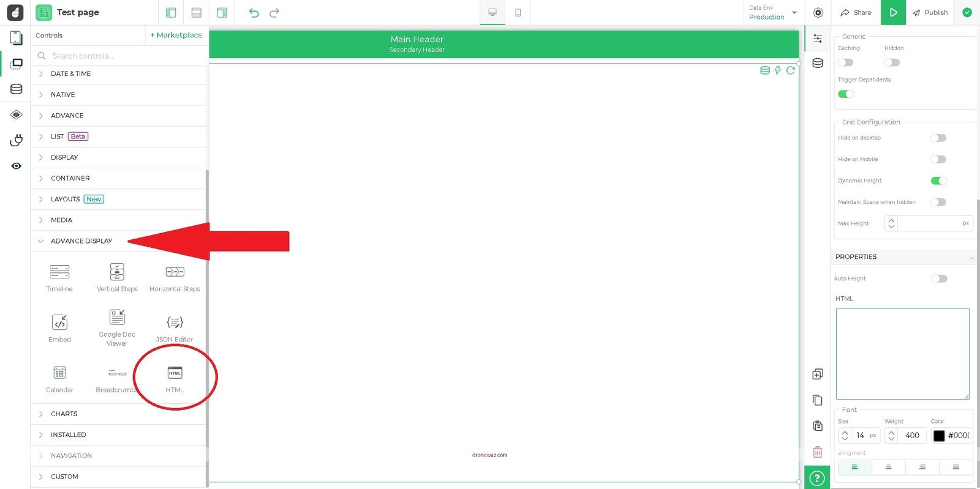This screenshot has height=489, width=980.
Task: Click the Undo arrow in toolbar
Action: 254,13
